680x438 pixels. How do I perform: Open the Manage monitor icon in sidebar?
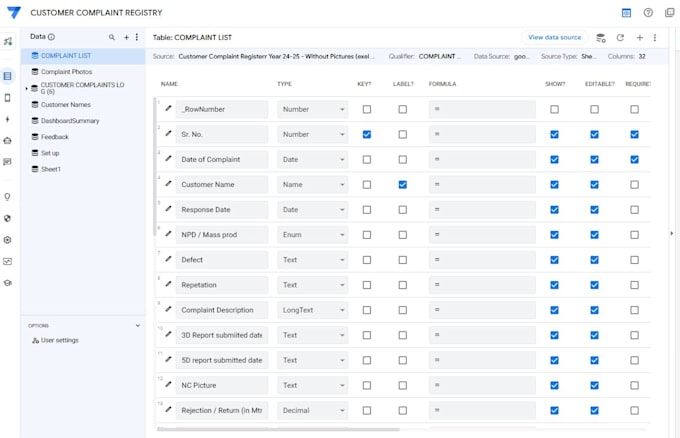pyautogui.click(x=7, y=261)
